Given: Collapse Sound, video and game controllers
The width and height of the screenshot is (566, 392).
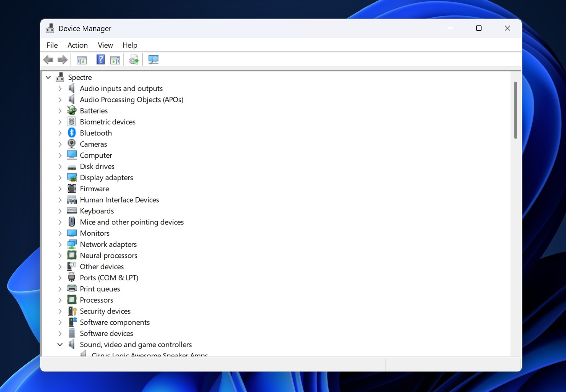Looking at the screenshot, I should tap(60, 345).
